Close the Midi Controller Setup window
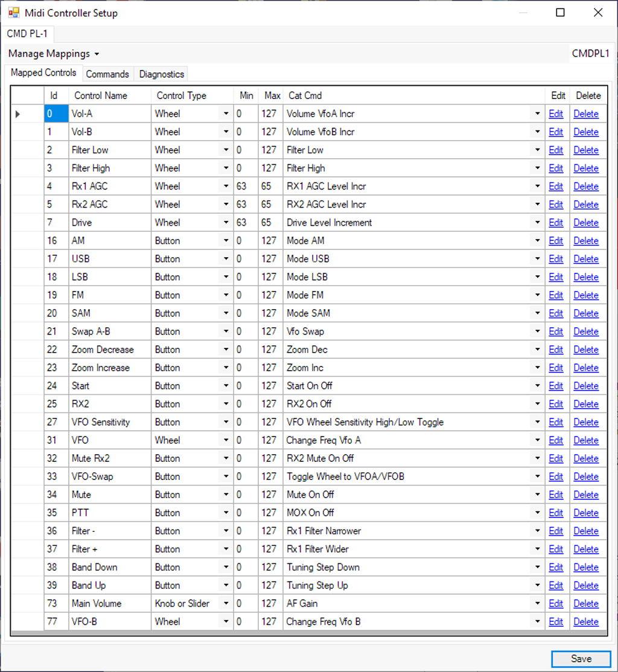Viewport: 618px width, 672px height. (x=598, y=13)
